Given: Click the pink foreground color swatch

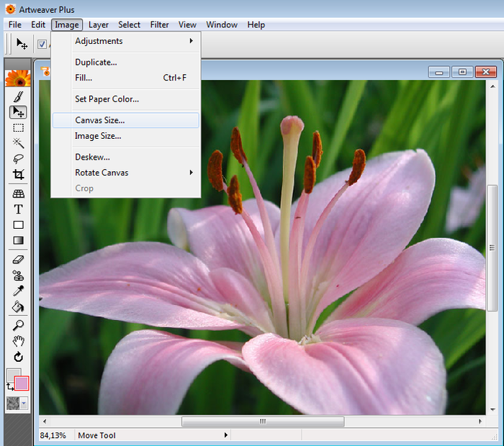Looking at the screenshot, I should click(22, 383).
